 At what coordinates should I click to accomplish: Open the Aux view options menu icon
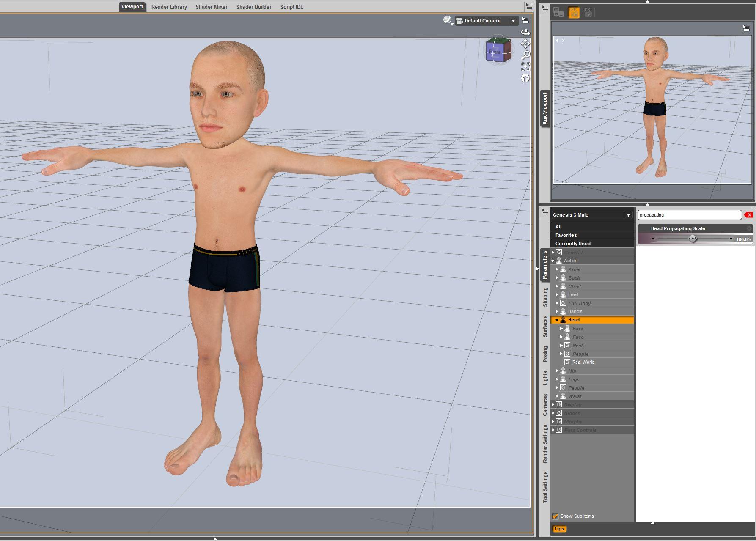click(x=746, y=28)
